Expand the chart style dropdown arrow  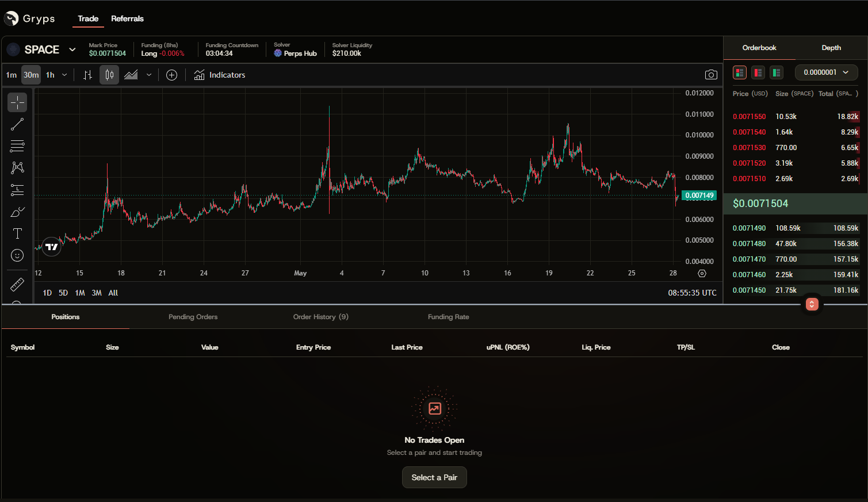click(x=149, y=75)
